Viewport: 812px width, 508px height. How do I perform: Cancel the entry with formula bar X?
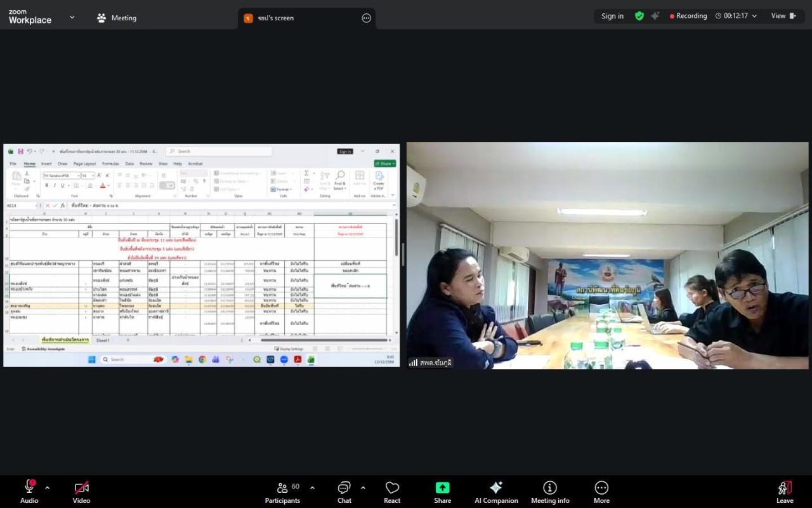[x=47, y=206]
